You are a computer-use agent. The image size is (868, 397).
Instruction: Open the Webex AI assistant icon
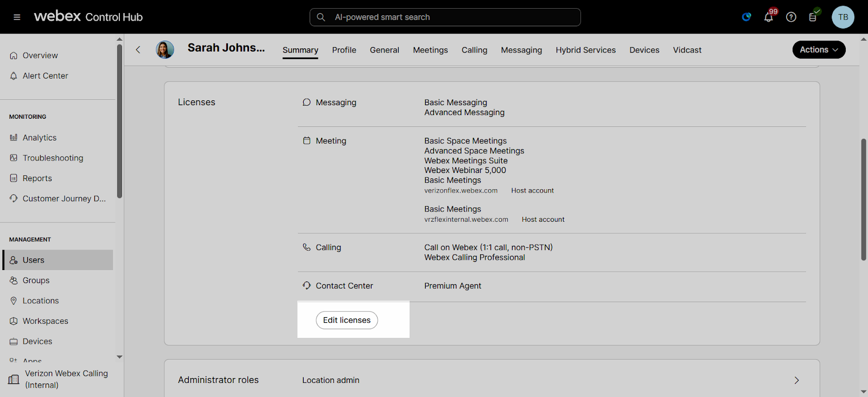(746, 17)
